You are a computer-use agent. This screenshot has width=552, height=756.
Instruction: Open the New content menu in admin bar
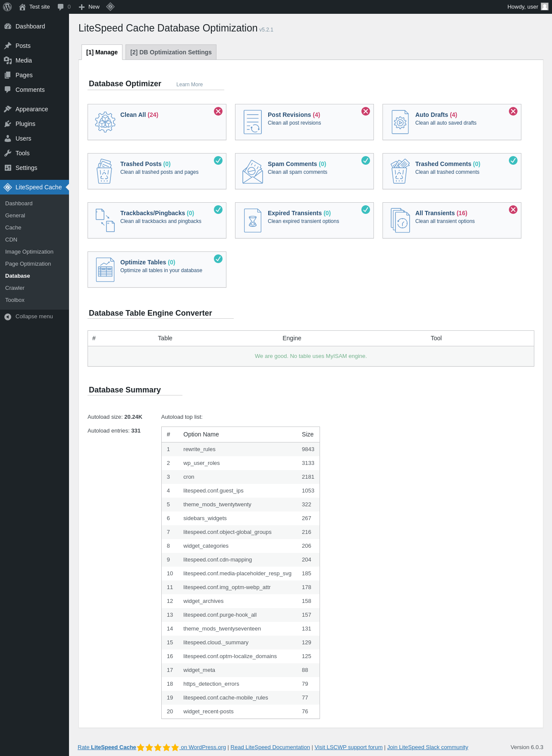(x=89, y=7)
